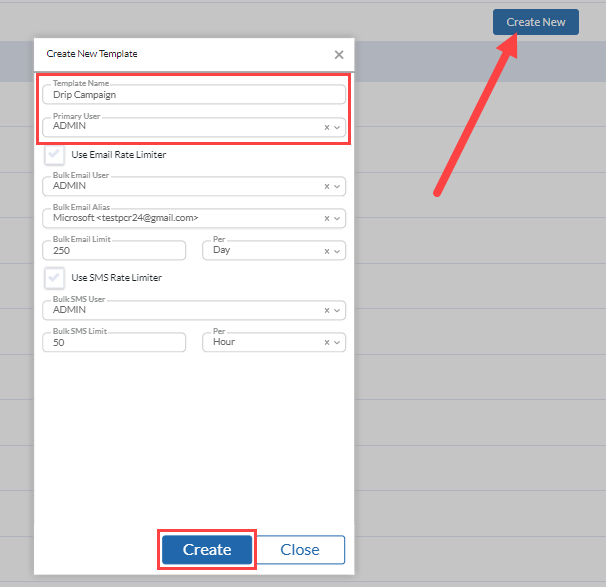Toggle the Use SMS Rate Limiter checkbox
The width and height of the screenshot is (606, 587).
point(54,278)
